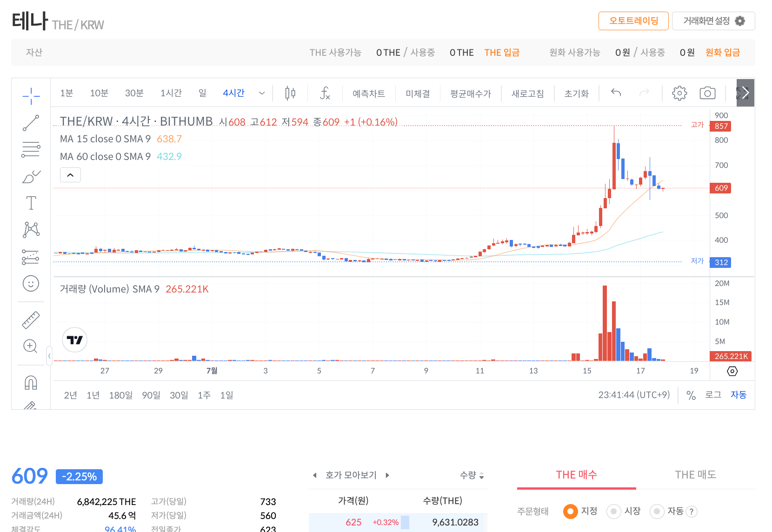Select the brush drawing tool
This screenshot has height=532, width=772.
click(x=31, y=177)
